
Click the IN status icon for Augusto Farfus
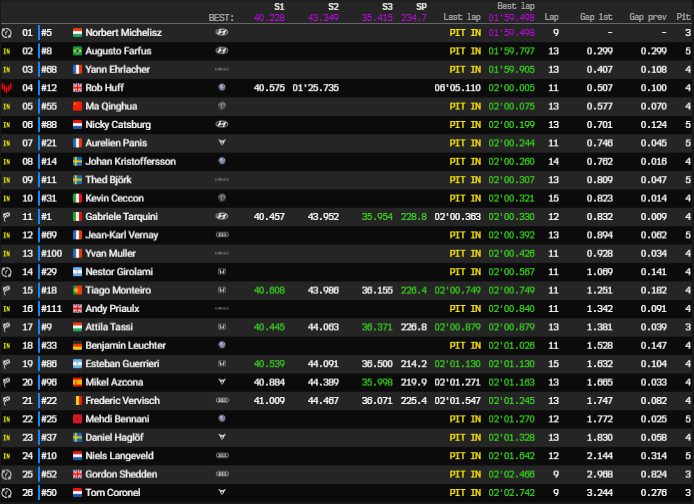pos(7,51)
